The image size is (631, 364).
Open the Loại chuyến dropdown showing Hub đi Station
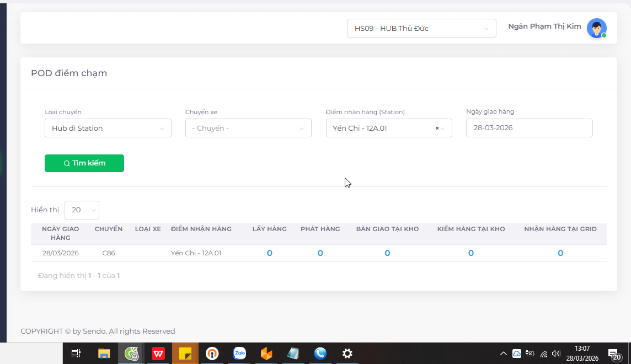[108, 128]
